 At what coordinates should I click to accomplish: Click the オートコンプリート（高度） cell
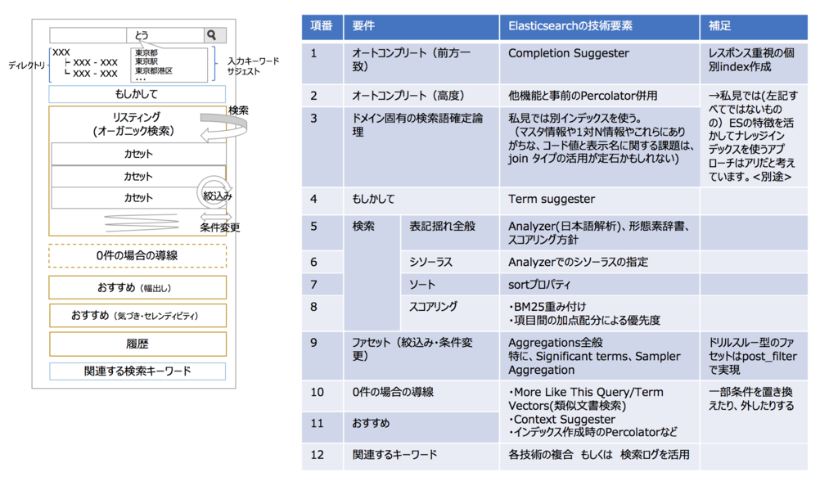tap(421, 96)
